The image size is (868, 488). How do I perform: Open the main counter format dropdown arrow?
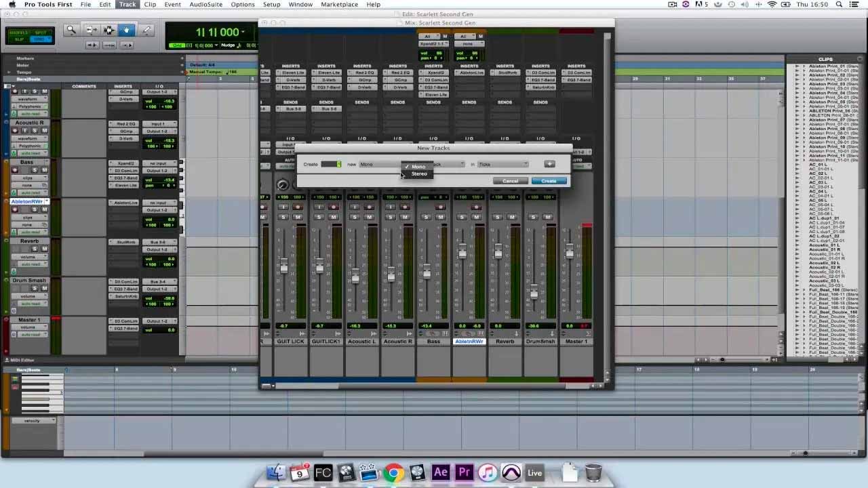point(243,32)
